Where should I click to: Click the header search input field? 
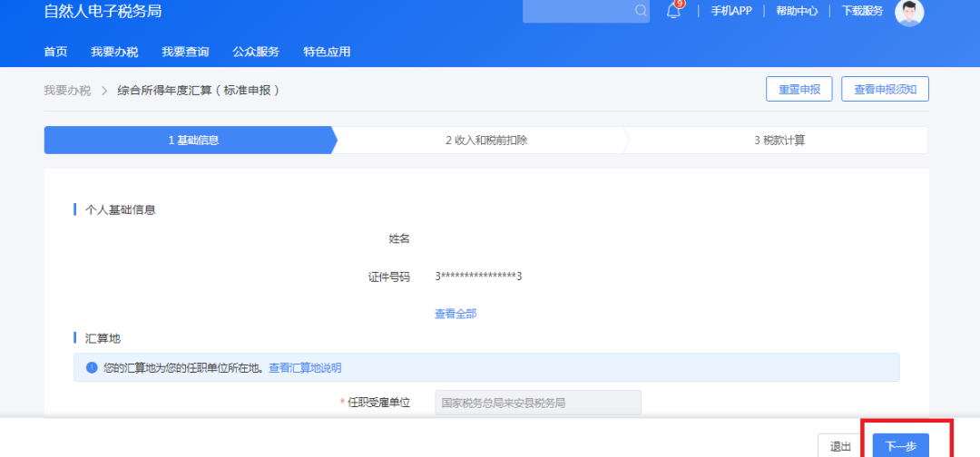[x=577, y=11]
